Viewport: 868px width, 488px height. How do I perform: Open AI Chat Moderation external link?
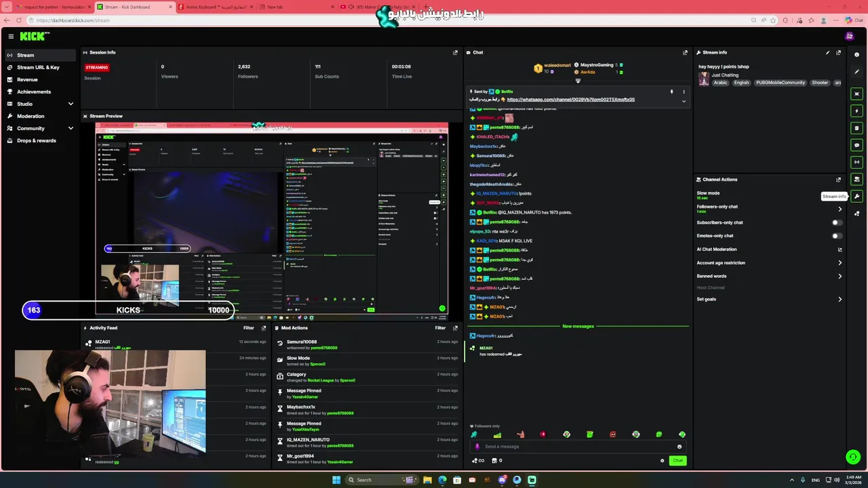click(x=840, y=249)
